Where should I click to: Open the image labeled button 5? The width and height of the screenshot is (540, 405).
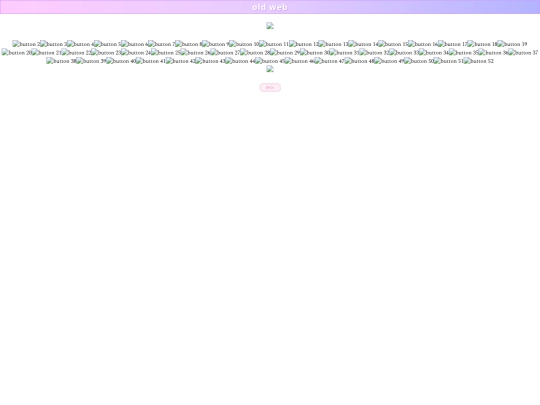point(108,44)
